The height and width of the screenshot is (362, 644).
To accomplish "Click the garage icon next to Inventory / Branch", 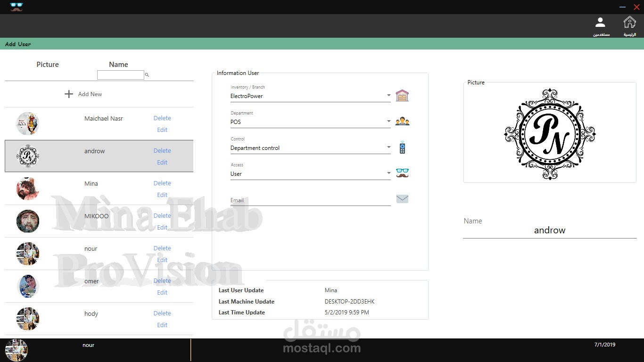I will 402,96.
